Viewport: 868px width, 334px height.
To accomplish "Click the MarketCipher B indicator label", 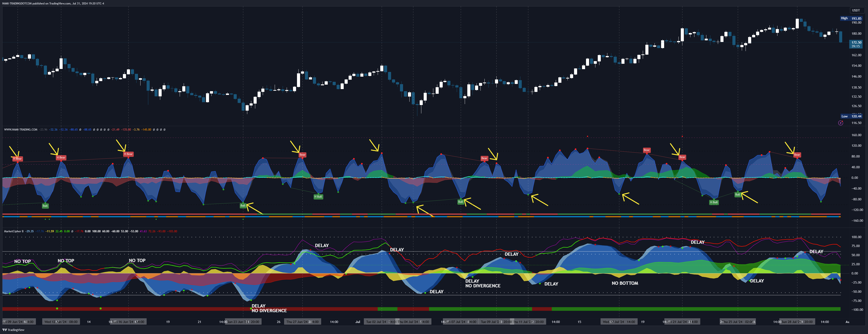I will click(13, 231).
